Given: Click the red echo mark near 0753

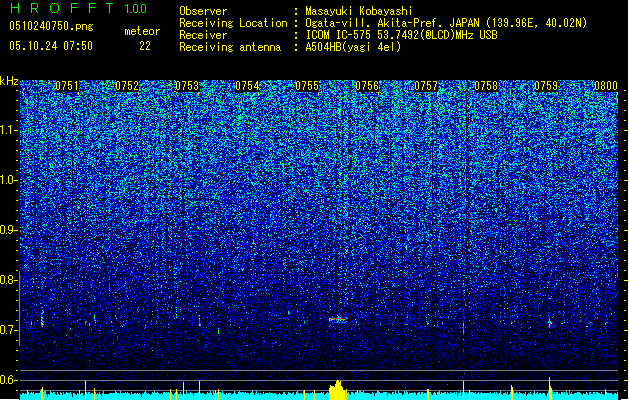Looking at the screenshot, I should pos(199,321).
